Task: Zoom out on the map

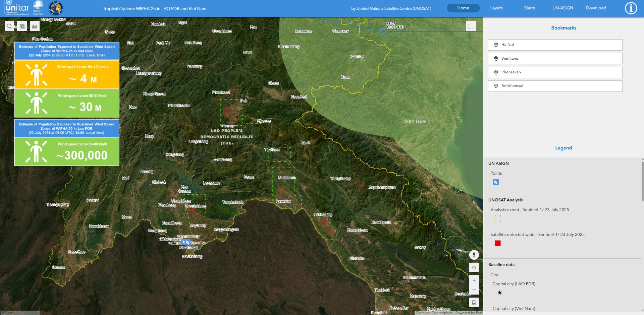Action: tap(474, 290)
